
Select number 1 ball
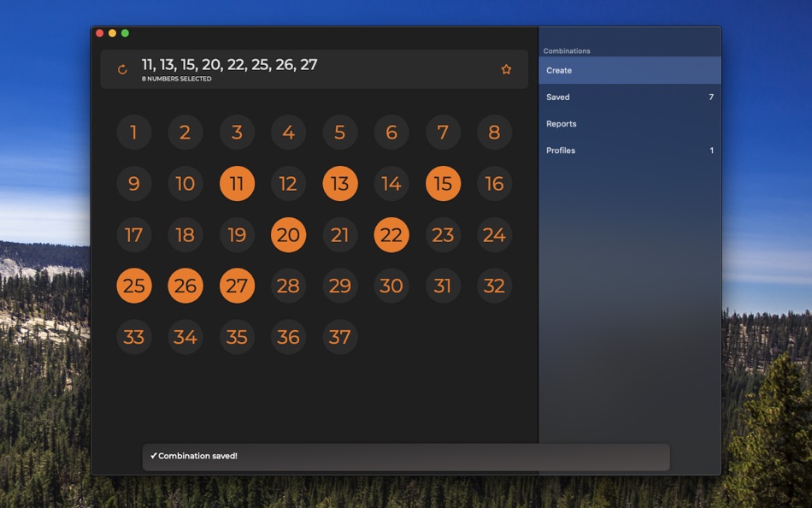click(133, 133)
